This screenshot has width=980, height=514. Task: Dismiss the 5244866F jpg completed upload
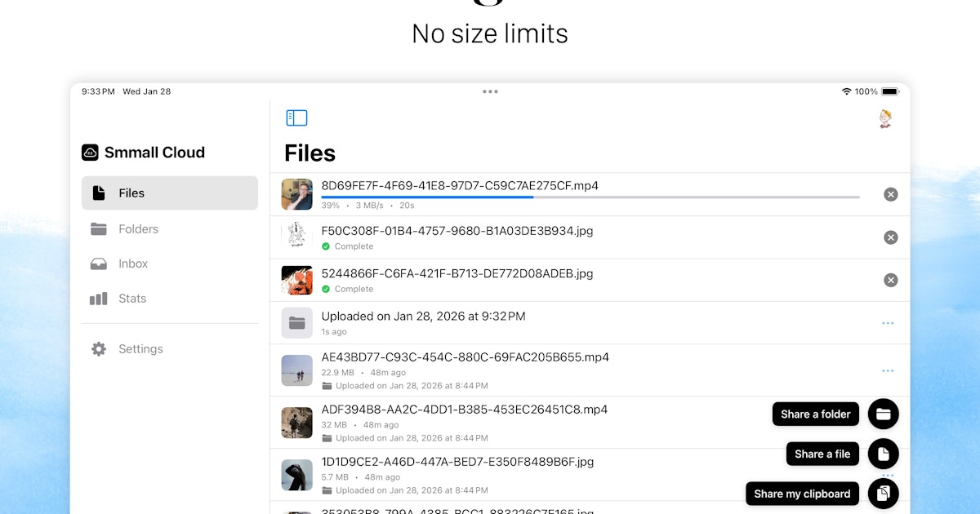891,280
